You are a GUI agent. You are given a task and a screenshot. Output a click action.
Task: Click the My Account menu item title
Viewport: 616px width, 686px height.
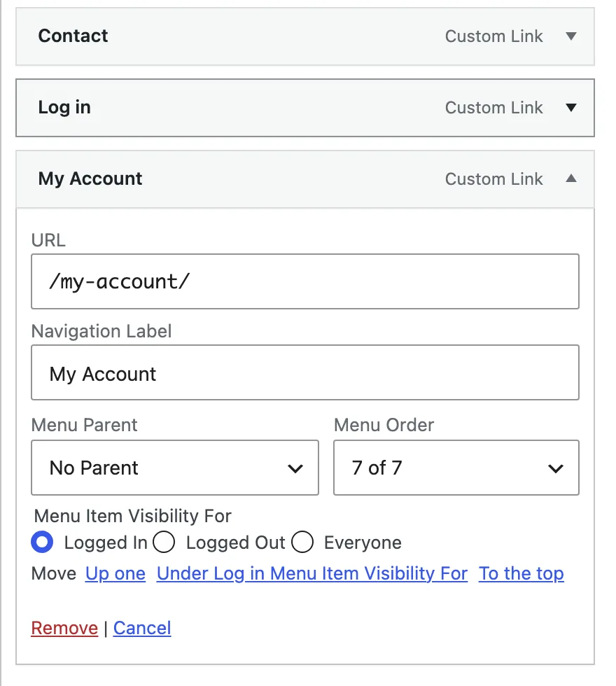[90, 178]
